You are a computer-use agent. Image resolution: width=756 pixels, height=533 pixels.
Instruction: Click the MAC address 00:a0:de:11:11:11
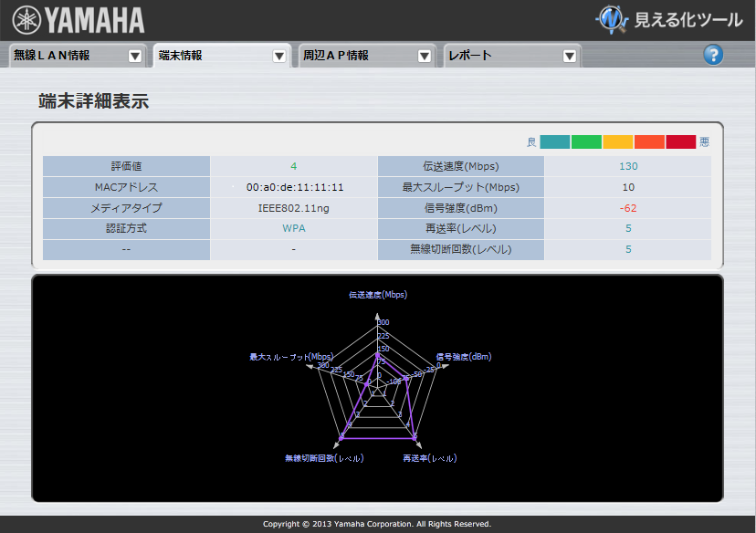coord(294,187)
